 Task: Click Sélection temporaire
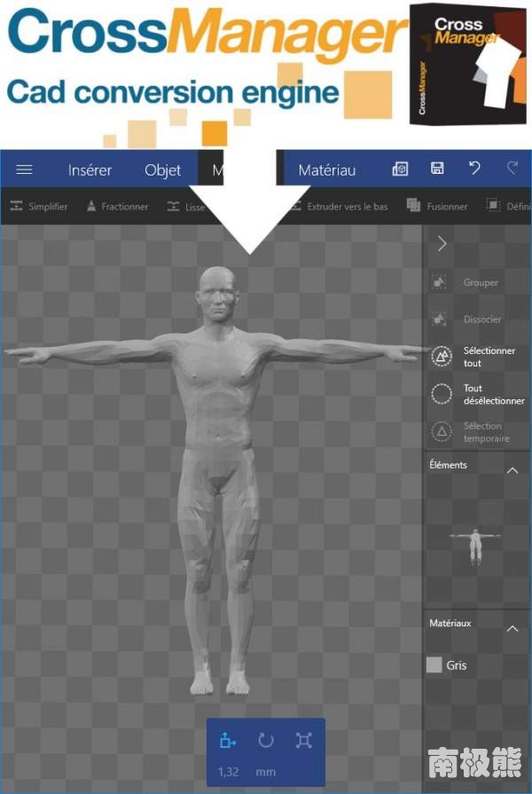click(x=470, y=432)
